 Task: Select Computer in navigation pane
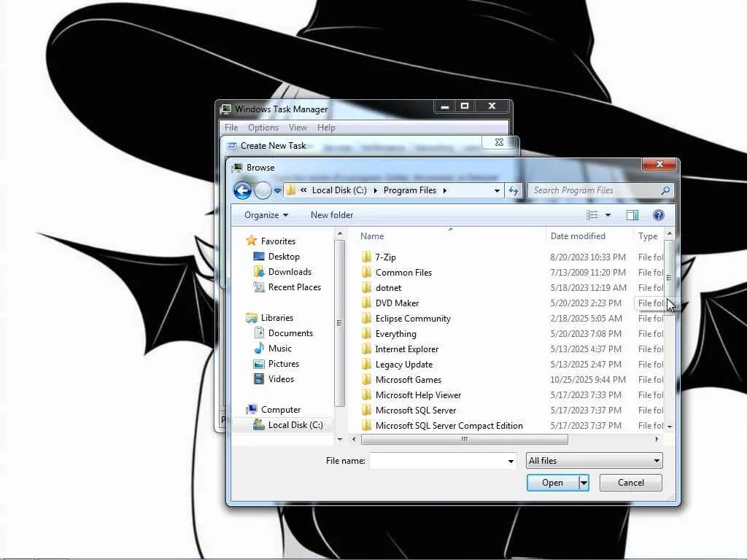point(281,410)
